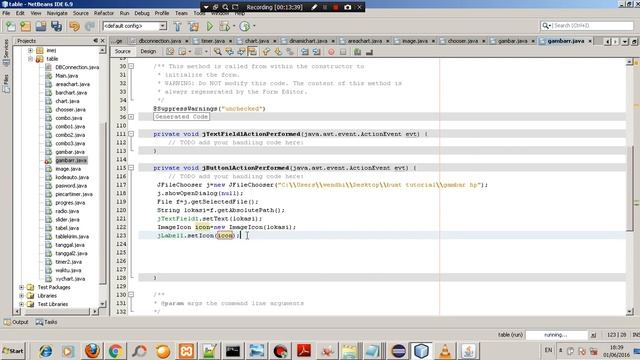Click the Adobe Reader taskbar icon
640x360 pixels.
(304, 351)
